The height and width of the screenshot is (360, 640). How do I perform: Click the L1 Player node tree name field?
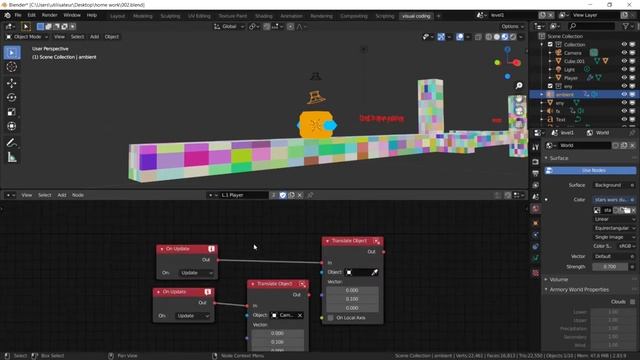tap(243, 195)
